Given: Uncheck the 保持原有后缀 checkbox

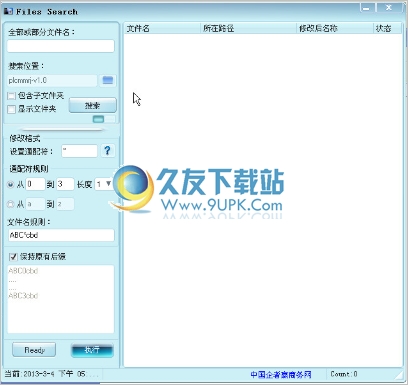Looking at the screenshot, I should (13, 257).
